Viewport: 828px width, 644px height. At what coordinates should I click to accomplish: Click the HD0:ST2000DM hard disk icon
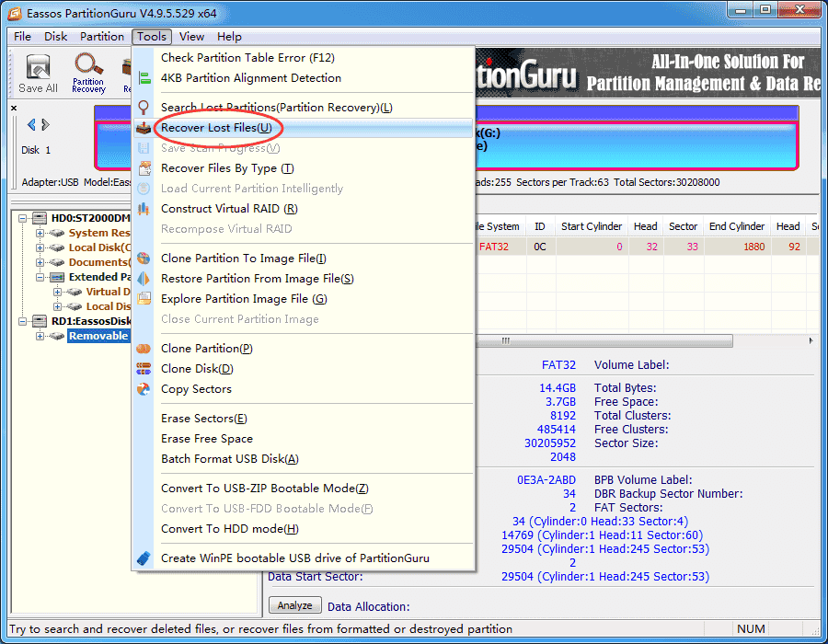point(40,218)
